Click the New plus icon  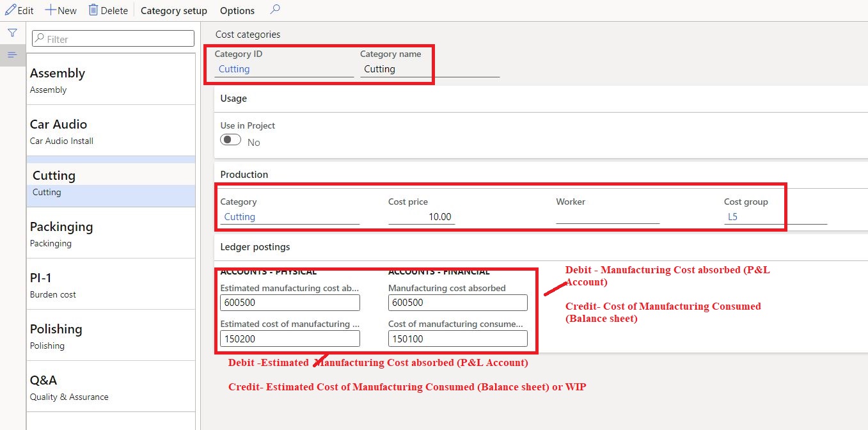click(x=50, y=10)
